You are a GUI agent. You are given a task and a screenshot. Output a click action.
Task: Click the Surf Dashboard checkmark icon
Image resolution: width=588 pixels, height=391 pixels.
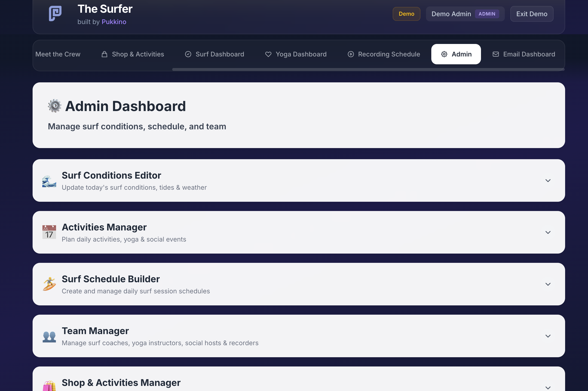(188, 54)
